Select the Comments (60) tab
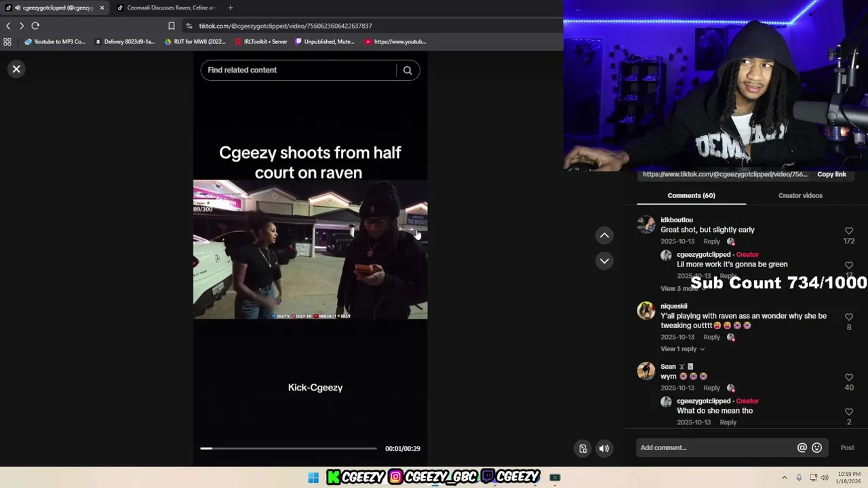 pos(691,195)
